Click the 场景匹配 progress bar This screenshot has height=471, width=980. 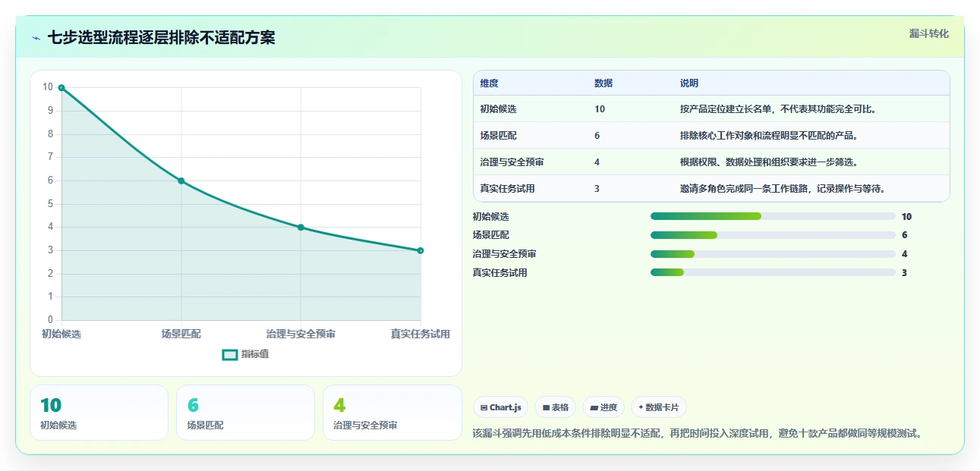click(x=773, y=235)
